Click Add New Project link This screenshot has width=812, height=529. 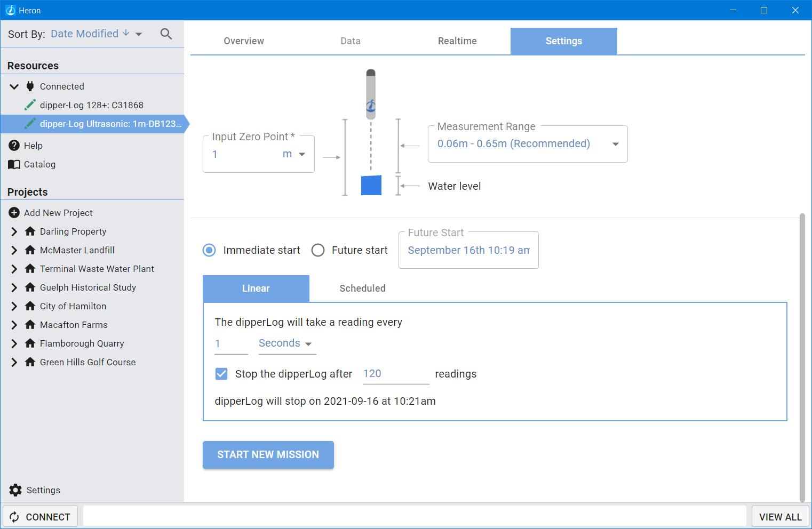coord(58,213)
